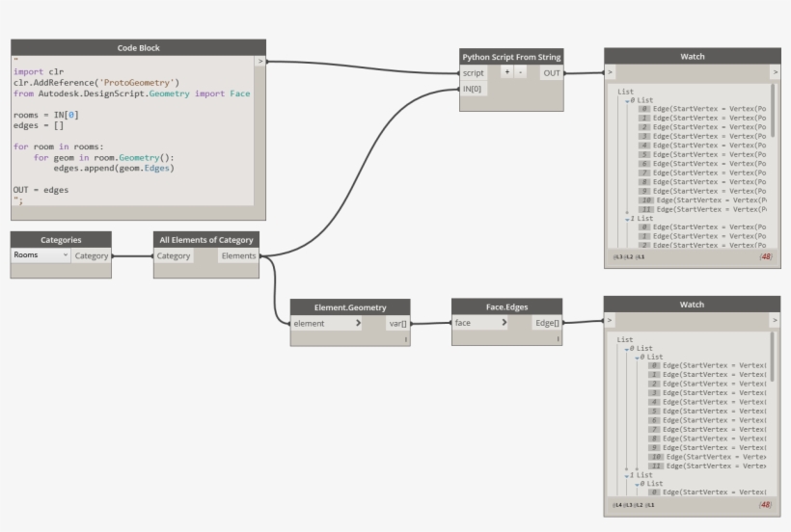Click Edge row index 7 in bottom Watch

coord(707,430)
